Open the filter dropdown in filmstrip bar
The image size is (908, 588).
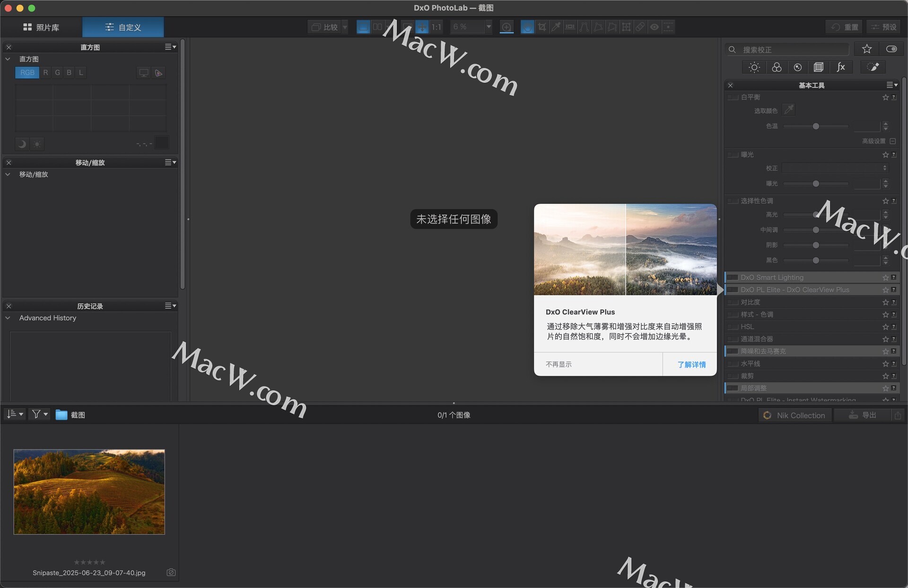39,415
